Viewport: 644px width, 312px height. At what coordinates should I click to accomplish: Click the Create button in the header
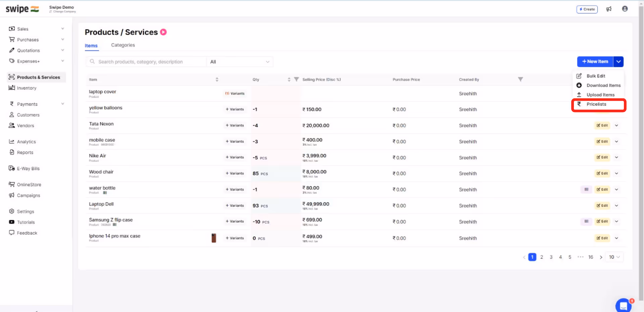(x=587, y=9)
